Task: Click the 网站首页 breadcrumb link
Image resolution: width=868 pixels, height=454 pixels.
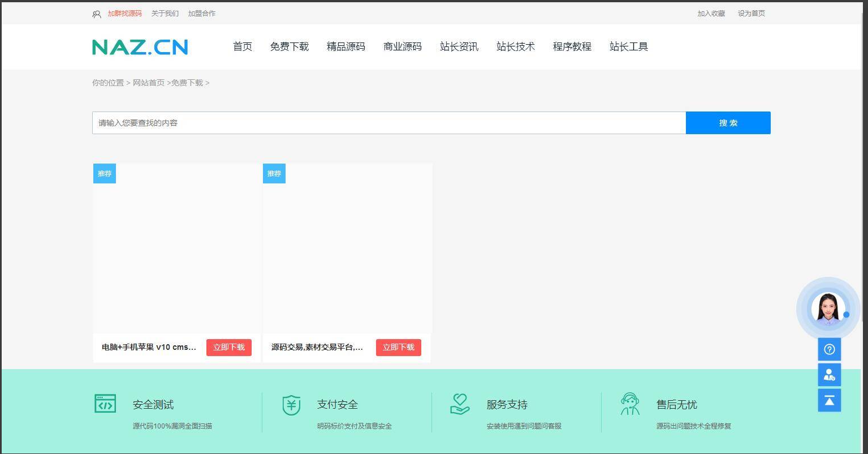Action: tap(148, 83)
